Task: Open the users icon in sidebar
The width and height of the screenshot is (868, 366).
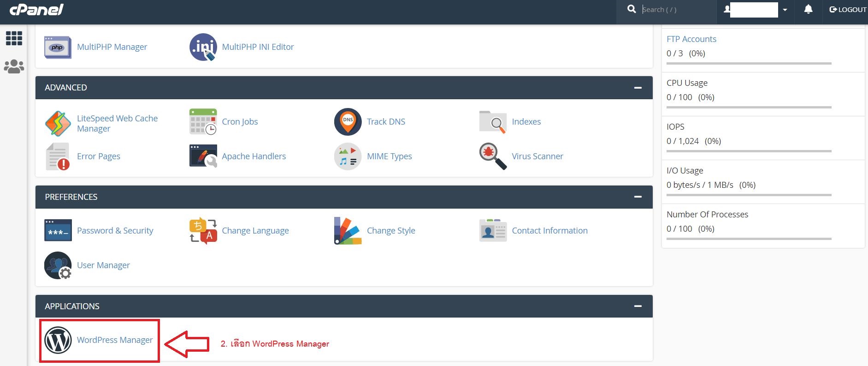Action: tap(14, 66)
